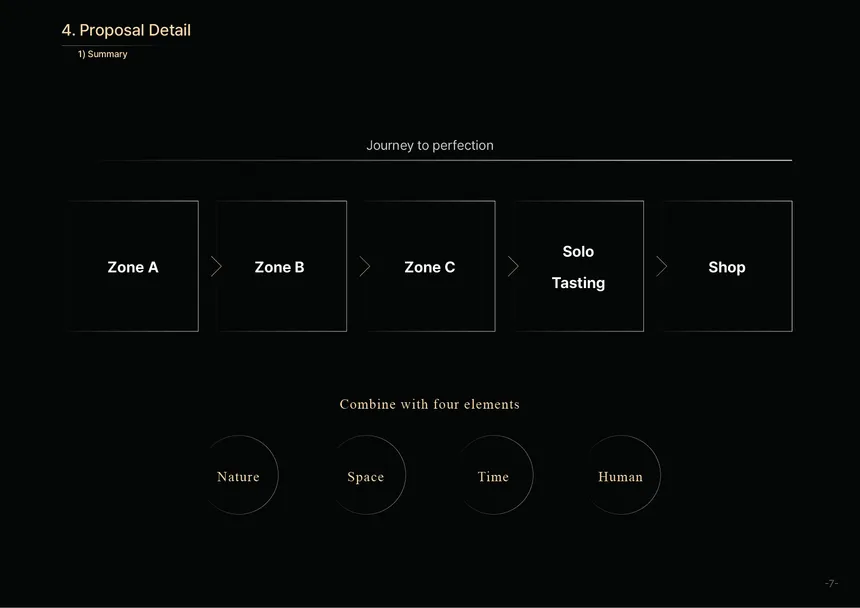Click the page number "-7-"
The width and height of the screenshot is (860, 608).
click(x=831, y=583)
